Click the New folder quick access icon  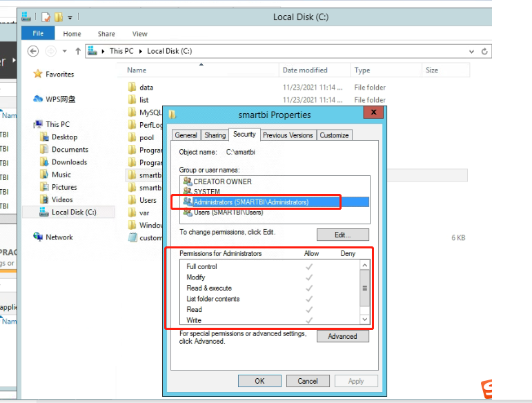coord(59,17)
